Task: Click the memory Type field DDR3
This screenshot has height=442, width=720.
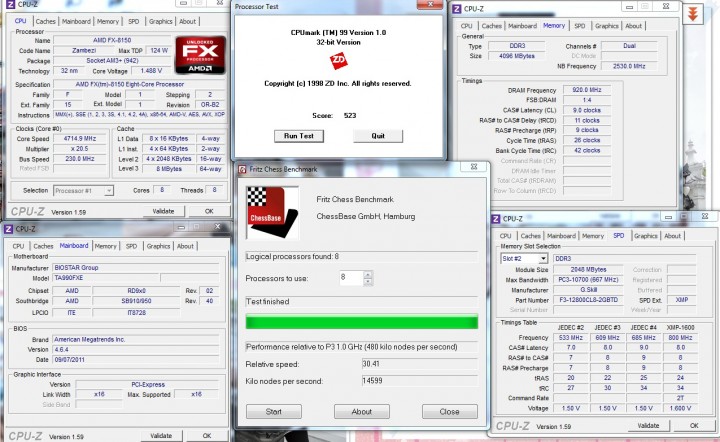Action: point(517,46)
